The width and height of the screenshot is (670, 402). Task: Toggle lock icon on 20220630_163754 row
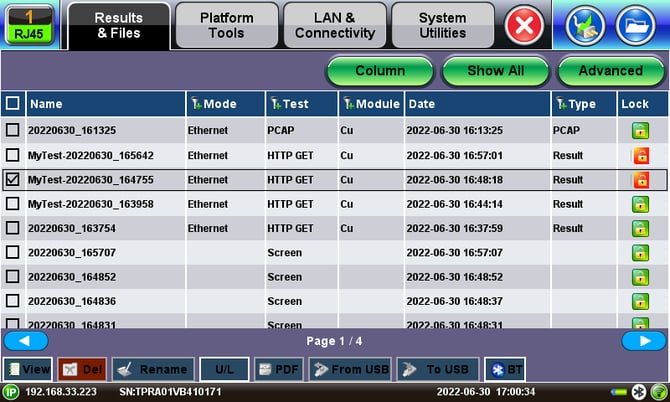click(x=640, y=229)
